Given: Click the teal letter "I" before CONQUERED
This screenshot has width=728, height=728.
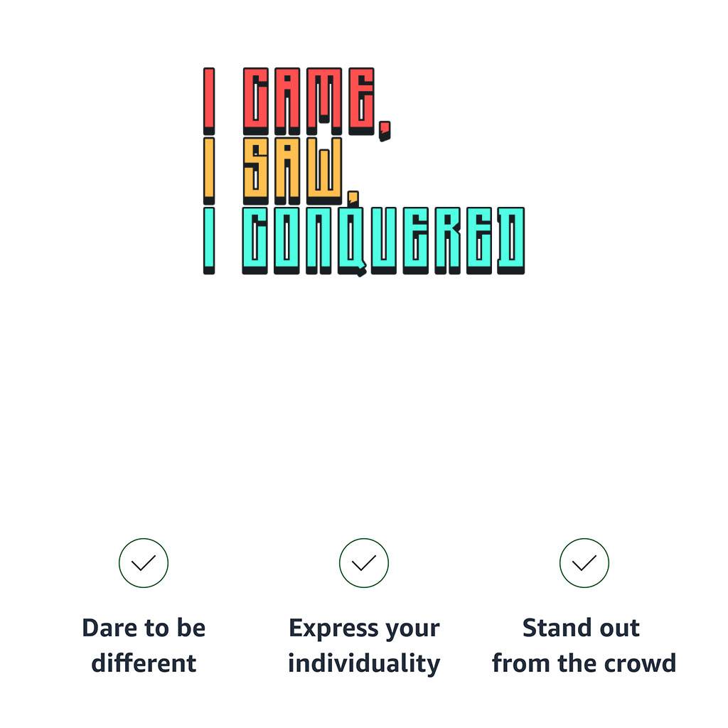Looking at the screenshot, I should click(x=209, y=240).
